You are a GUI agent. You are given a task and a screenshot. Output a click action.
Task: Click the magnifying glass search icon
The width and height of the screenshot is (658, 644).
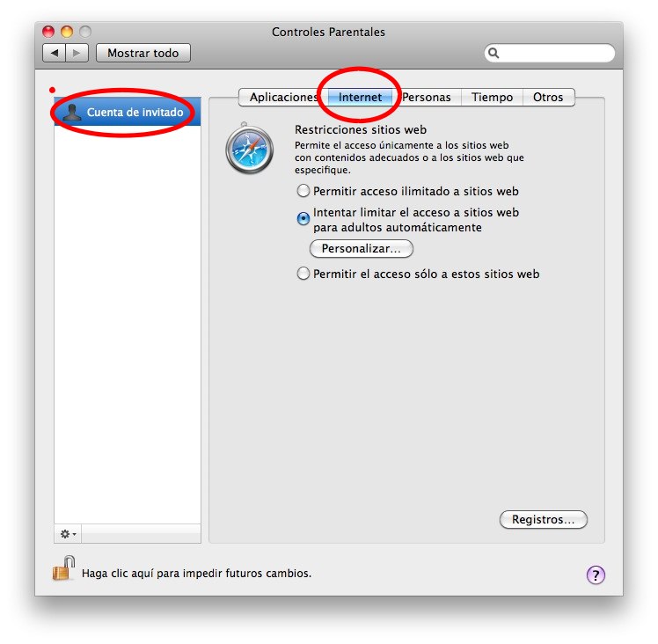(x=493, y=53)
